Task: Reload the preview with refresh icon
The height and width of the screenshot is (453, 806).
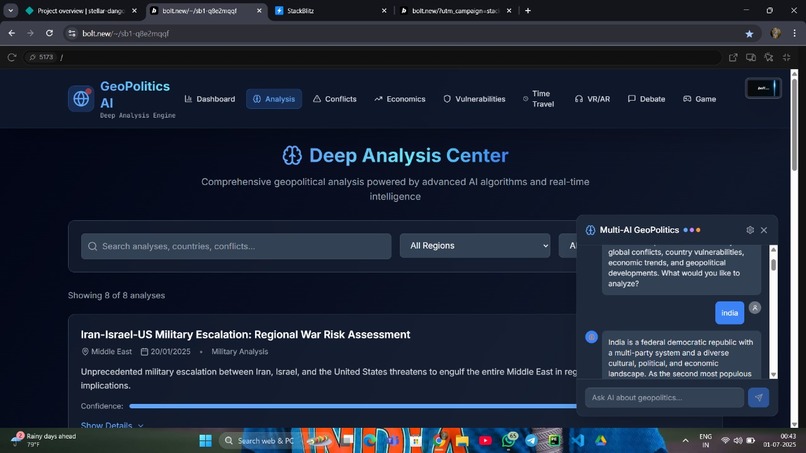Action: point(12,57)
